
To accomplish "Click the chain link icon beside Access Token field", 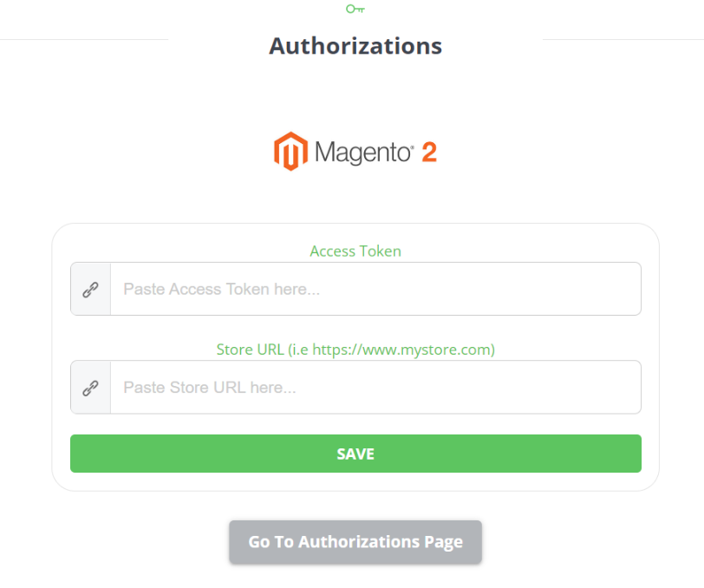I will coord(90,290).
